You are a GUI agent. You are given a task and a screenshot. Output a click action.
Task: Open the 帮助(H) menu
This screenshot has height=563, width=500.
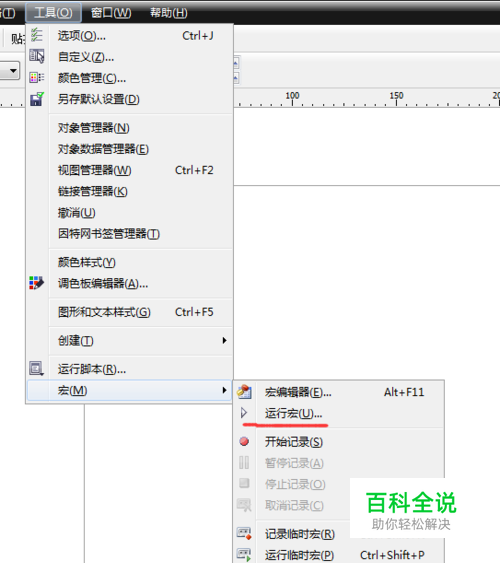point(169,13)
